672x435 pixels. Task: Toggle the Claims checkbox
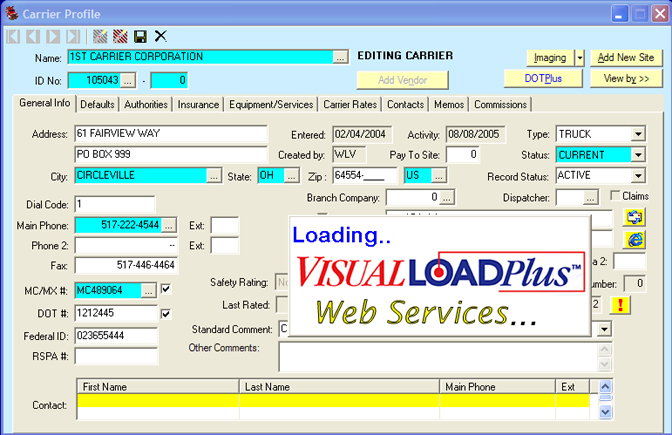click(615, 196)
